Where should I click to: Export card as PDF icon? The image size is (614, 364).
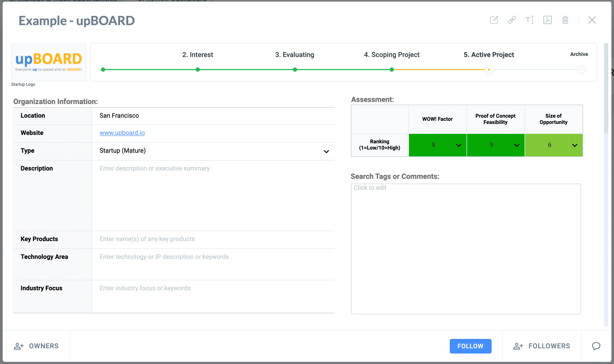point(547,20)
